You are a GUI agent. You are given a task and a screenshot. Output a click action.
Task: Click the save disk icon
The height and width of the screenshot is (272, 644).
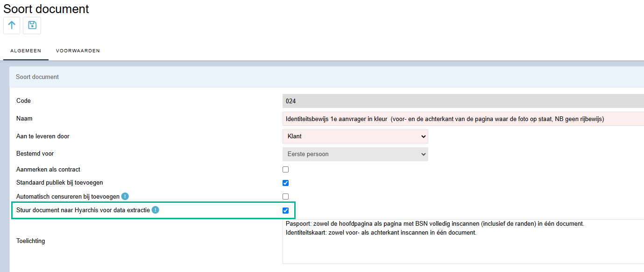coord(32,25)
